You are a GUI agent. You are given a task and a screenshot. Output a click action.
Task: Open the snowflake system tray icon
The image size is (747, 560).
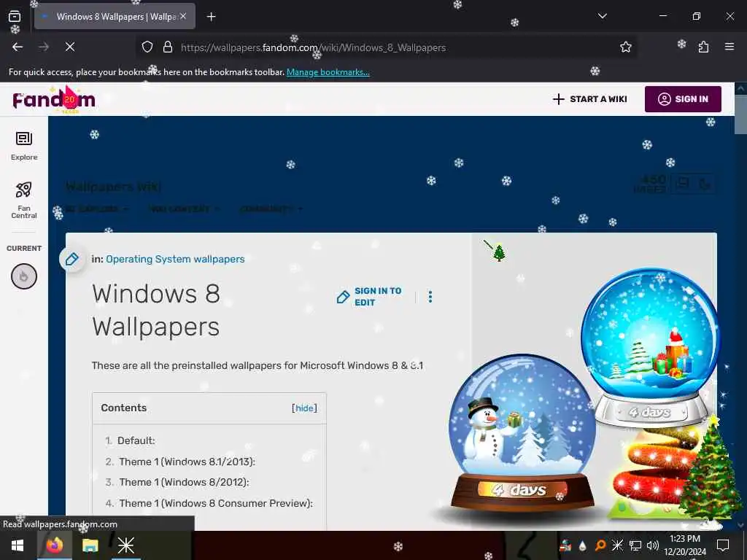click(617, 545)
